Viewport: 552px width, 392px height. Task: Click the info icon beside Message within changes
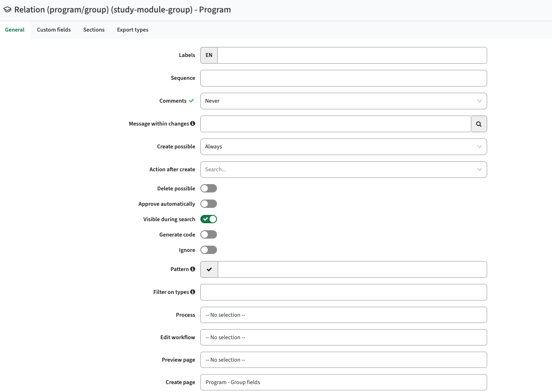point(192,123)
